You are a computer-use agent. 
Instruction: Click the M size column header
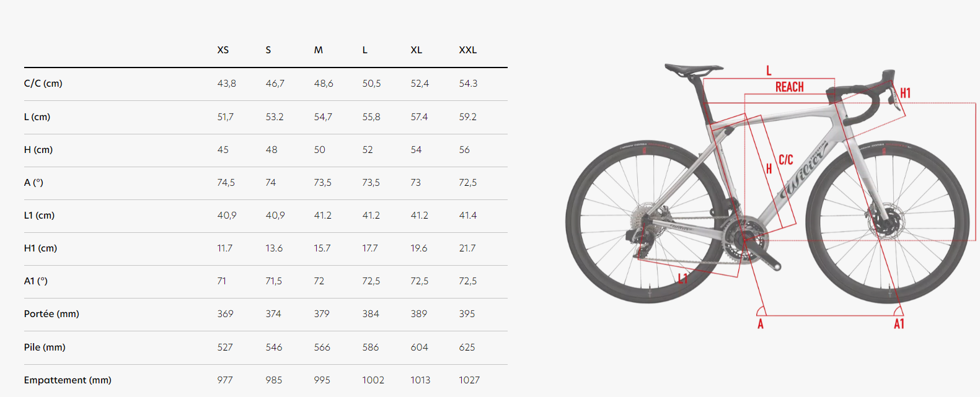point(319,50)
